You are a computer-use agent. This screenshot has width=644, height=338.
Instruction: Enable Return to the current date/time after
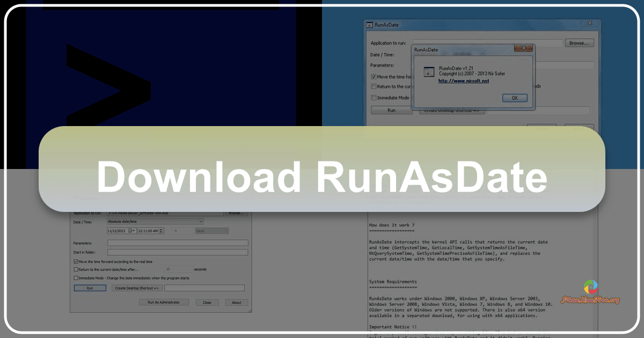(x=76, y=269)
